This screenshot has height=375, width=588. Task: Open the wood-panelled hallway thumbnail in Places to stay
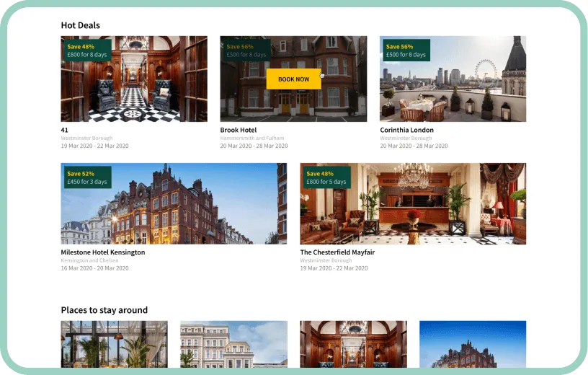[353, 344]
